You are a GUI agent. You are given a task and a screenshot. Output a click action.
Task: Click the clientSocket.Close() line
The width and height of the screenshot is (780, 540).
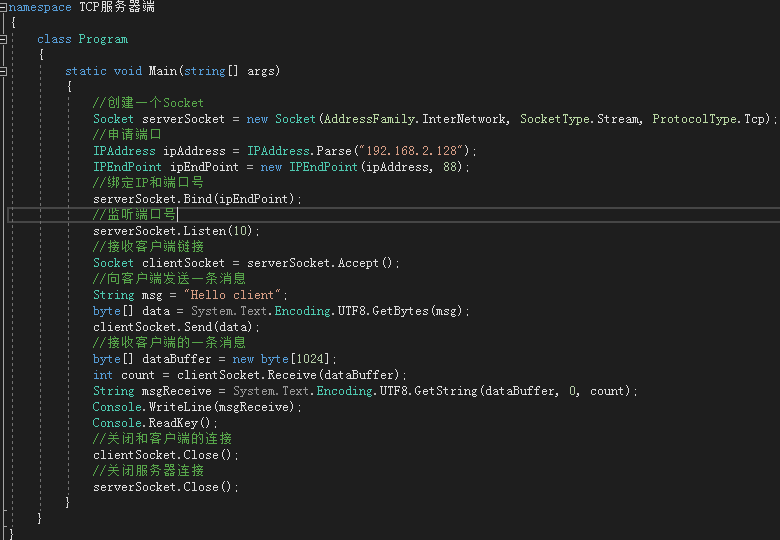click(166, 455)
